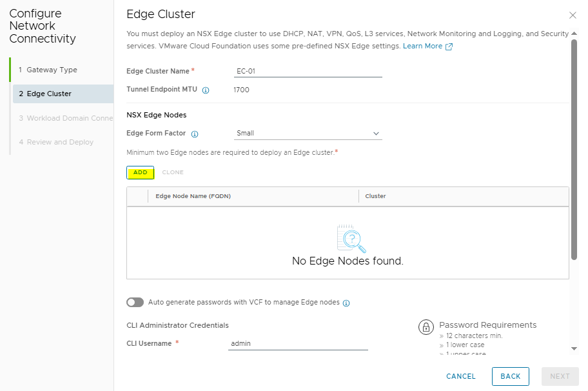The image size is (588, 391).
Task: Click the select-all column in table header
Action: [137, 196]
